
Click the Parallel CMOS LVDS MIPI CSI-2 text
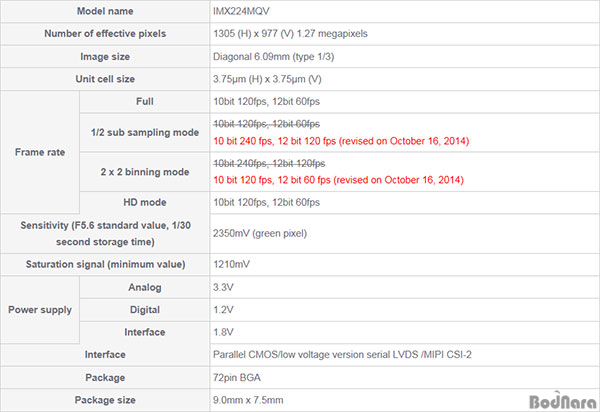(342, 355)
